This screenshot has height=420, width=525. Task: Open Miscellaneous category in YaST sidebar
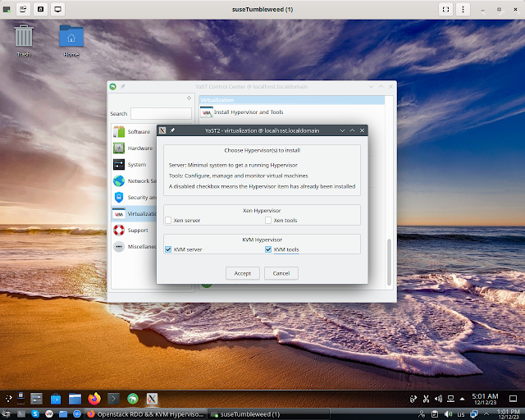[x=134, y=247]
